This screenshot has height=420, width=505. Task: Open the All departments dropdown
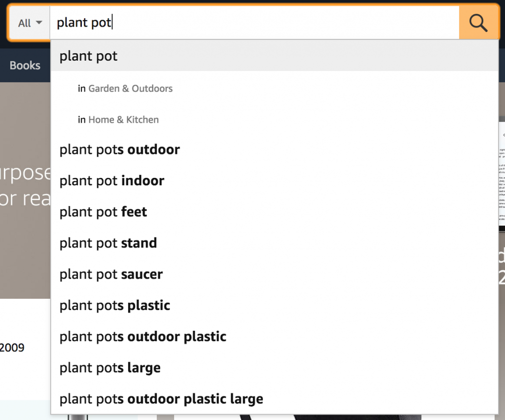[30, 23]
